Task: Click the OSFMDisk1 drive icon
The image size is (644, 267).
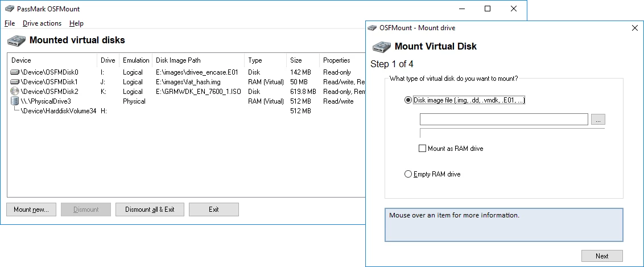Action: click(15, 82)
